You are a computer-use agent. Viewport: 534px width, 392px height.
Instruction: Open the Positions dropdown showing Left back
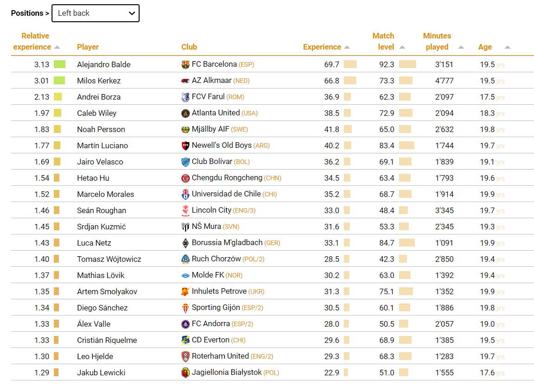click(x=96, y=13)
